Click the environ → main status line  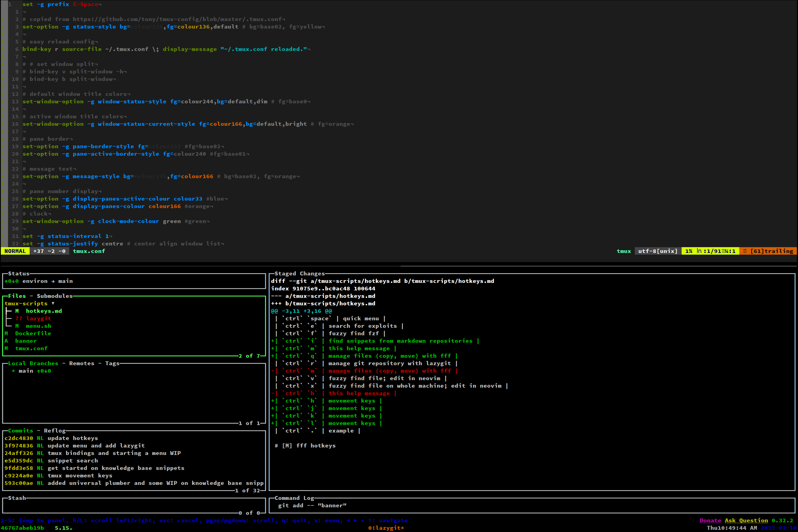[x=39, y=281]
